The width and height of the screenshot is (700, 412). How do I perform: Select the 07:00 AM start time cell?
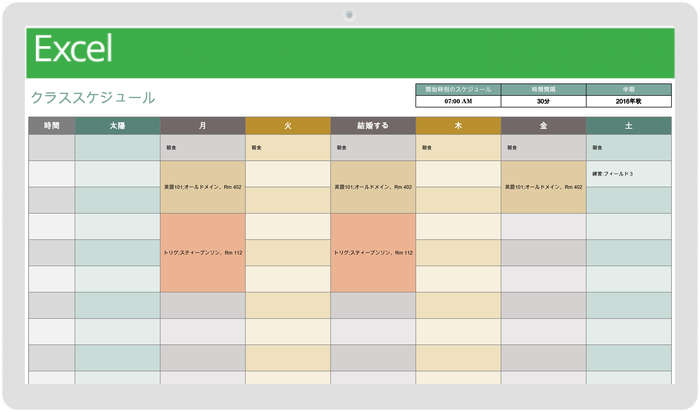458,101
